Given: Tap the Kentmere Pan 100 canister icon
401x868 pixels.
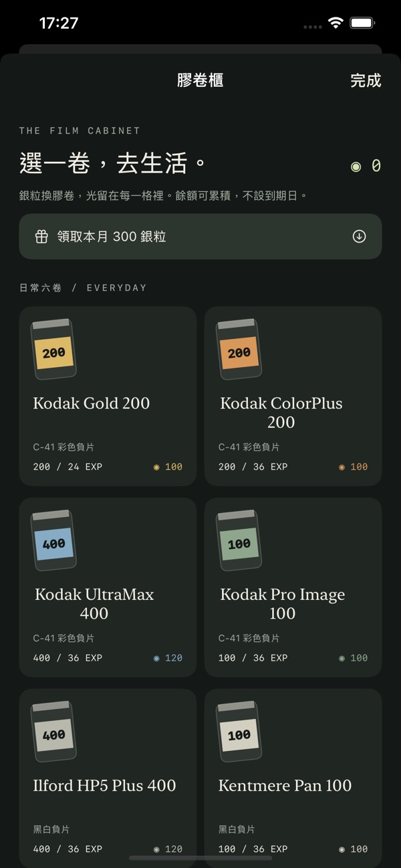Looking at the screenshot, I should (239, 732).
